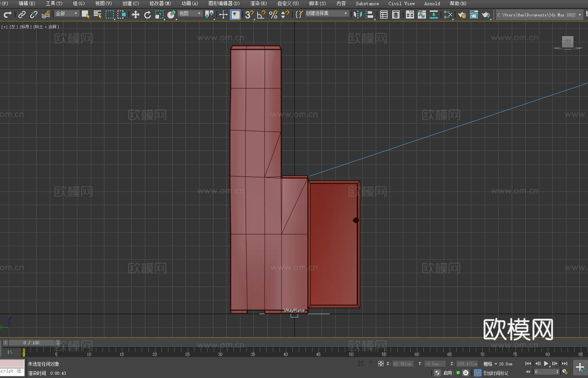The image size is (588, 378).
Task: Click the Z coordinate field
Action: pyautogui.click(x=468, y=364)
